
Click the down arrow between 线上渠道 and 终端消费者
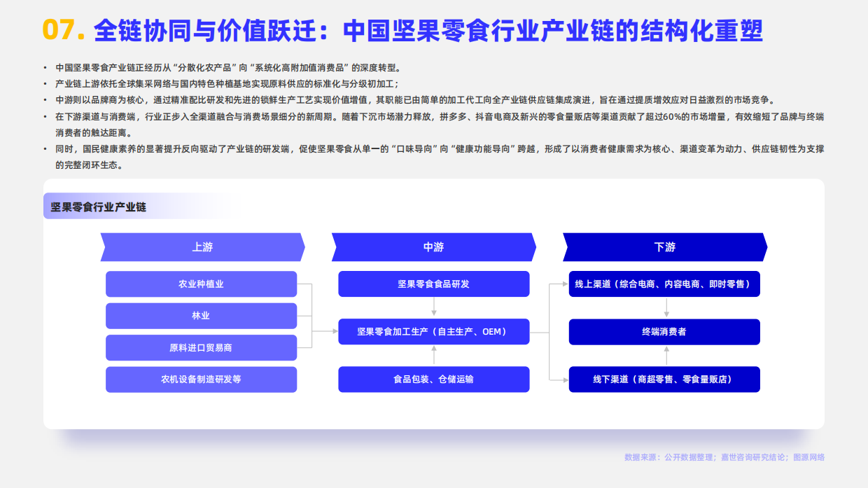666,307
